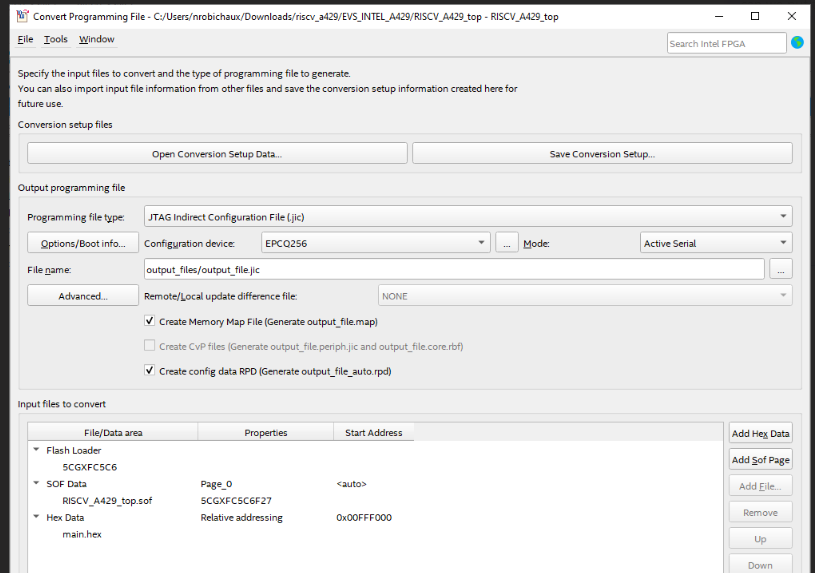Open the Programming file type dropdown

468,217
